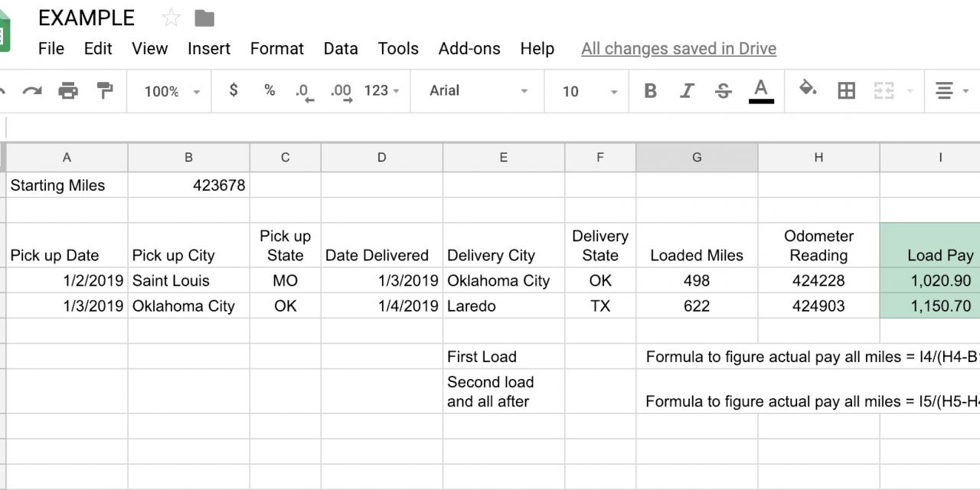Select the cell containing 423678
Image resolution: width=980 pixels, height=490 pixels.
click(x=188, y=185)
